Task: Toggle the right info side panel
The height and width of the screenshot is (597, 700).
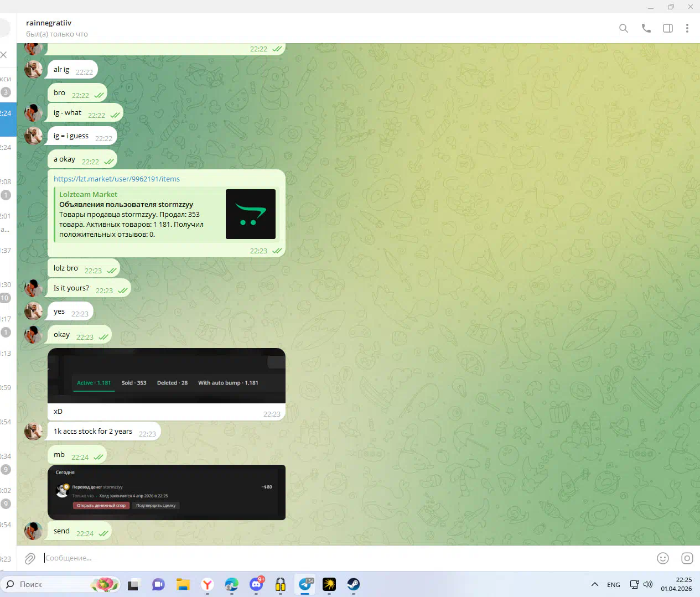Action: [x=668, y=28]
